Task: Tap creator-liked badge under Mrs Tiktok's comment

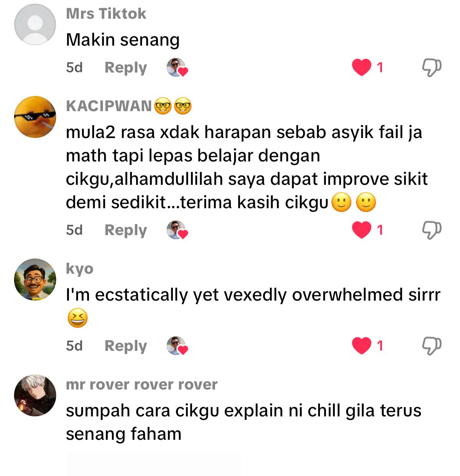Action: click(177, 67)
